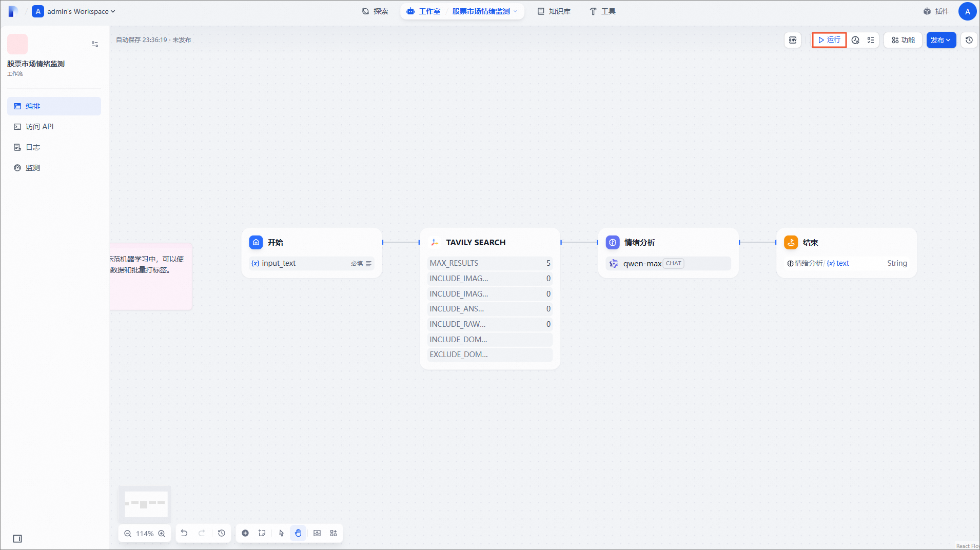Select the 结束 node icon

(791, 242)
